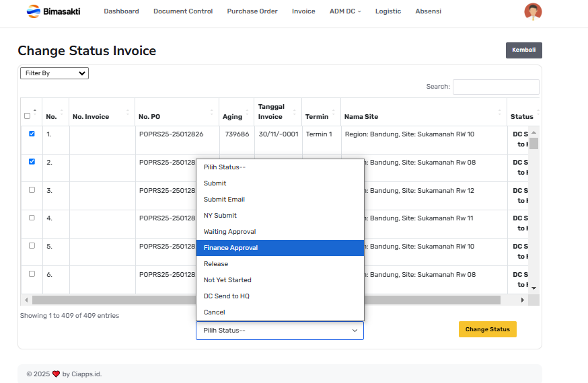Open the user avatar profile menu

coord(533,11)
